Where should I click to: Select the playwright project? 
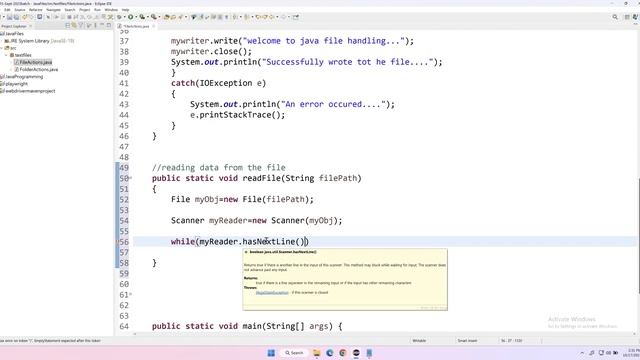pyautogui.click(x=15, y=84)
